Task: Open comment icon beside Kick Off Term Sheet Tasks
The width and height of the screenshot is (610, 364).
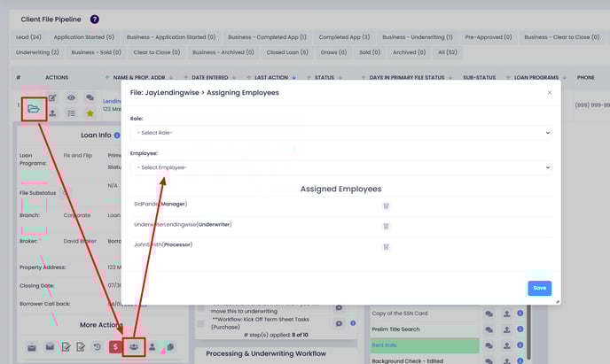Action: coord(340,323)
